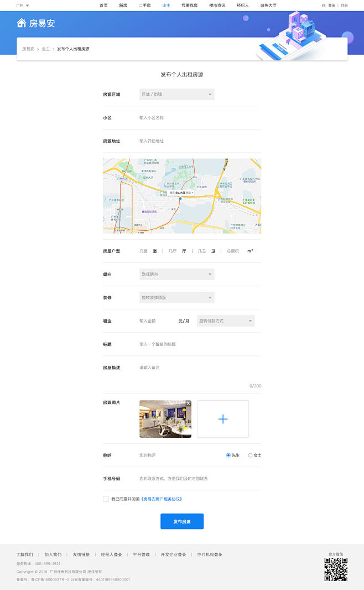Check the agree to user agreement box
Viewport: 364px width, 590px height.
coord(106,499)
